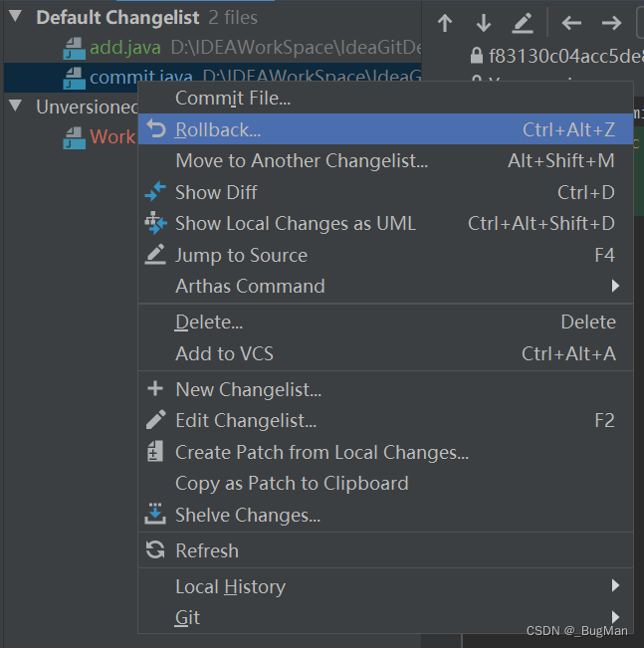Click the Ctrl+Alt+Z shortcut text
This screenshot has width=644, height=648.
pyautogui.click(x=568, y=129)
